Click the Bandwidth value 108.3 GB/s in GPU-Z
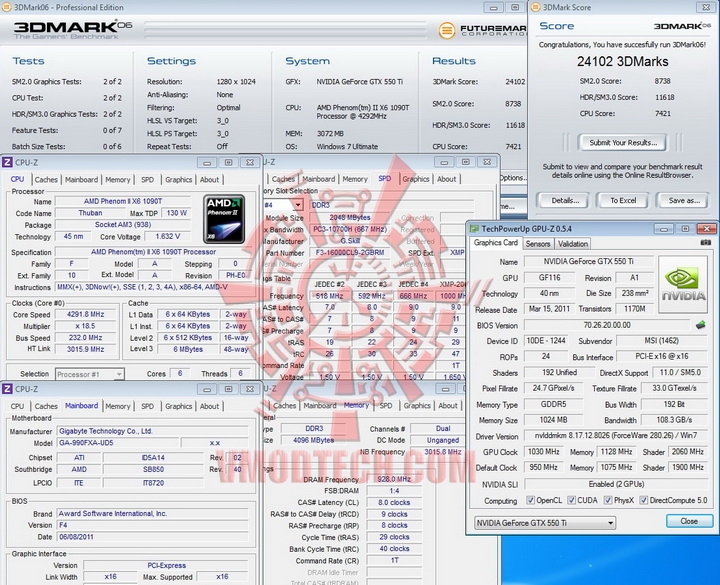 tap(674, 420)
